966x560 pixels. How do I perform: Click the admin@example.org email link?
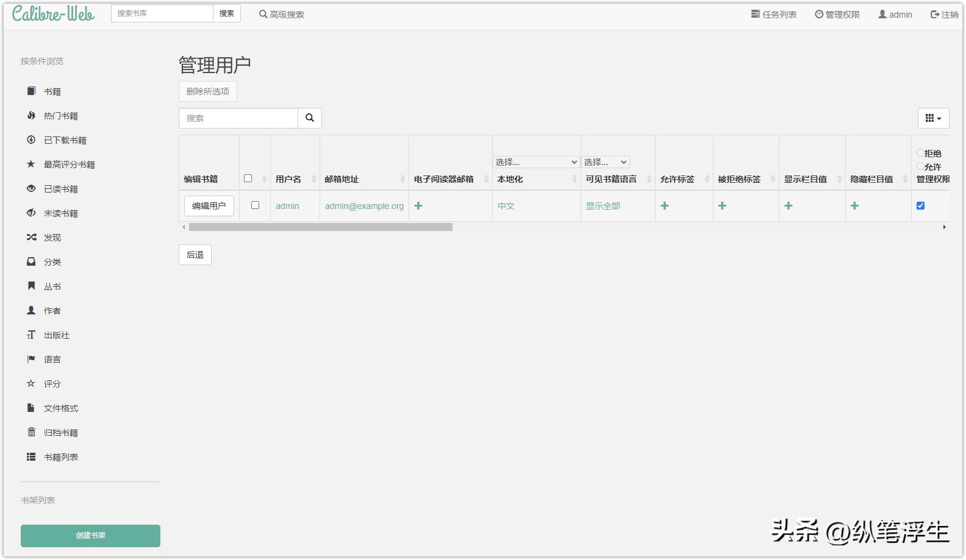click(x=364, y=206)
